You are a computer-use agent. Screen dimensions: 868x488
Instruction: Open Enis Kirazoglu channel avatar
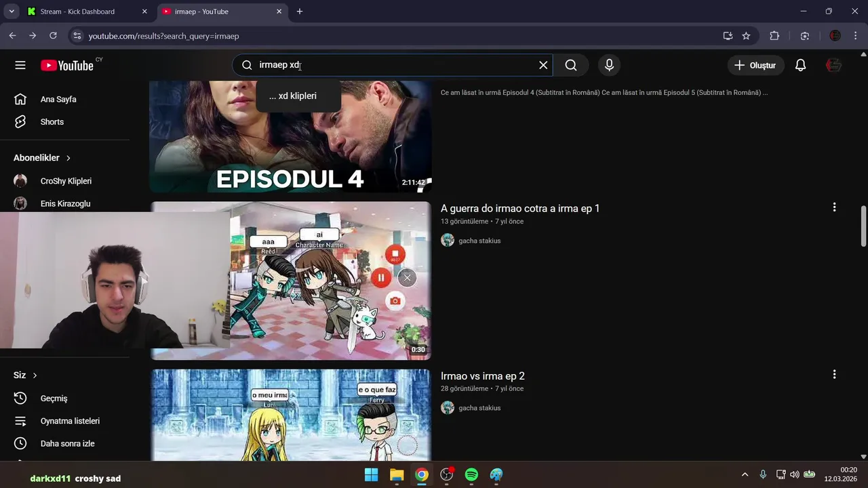[x=20, y=203]
